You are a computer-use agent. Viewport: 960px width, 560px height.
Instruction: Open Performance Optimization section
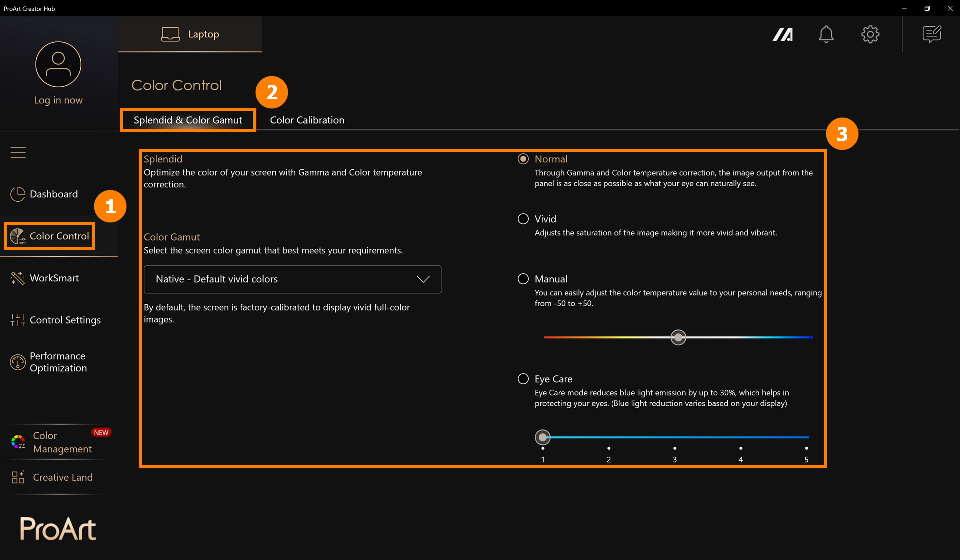tap(58, 362)
